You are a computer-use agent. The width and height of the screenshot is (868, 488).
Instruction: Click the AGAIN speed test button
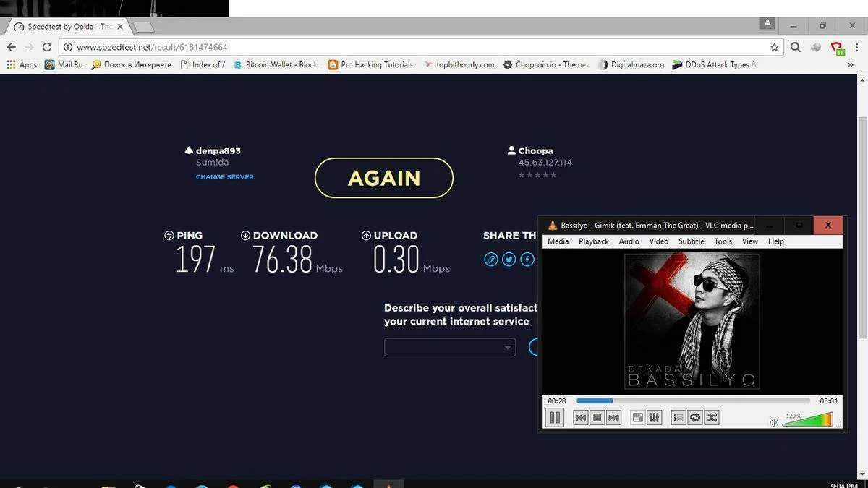pyautogui.click(x=384, y=178)
